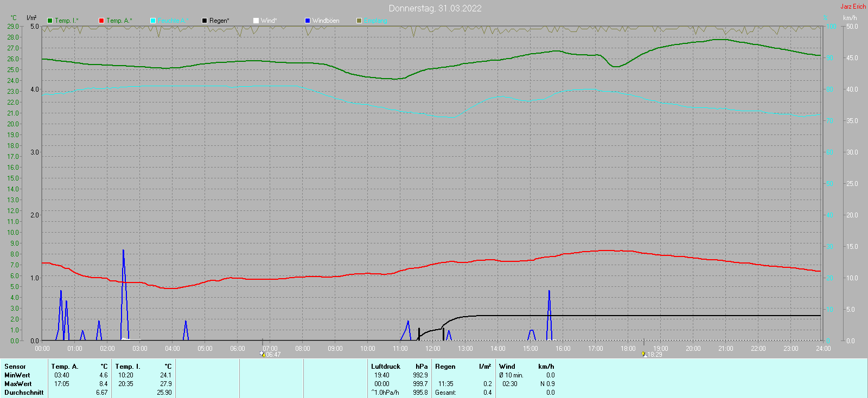Click the Donnerstag, 31.03.2022 date title
Screen dimensions: 868x398
(x=435, y=8)
